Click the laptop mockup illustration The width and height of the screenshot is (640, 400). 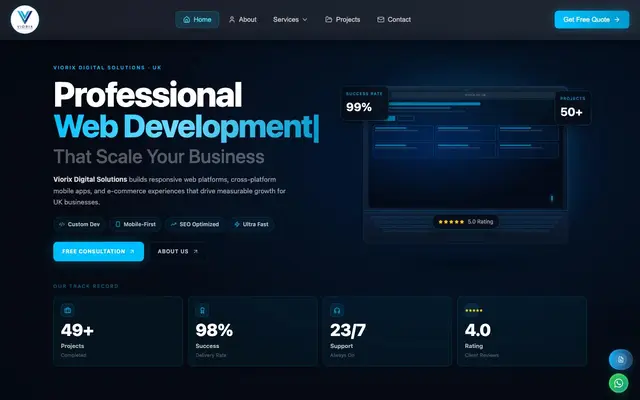465,165
